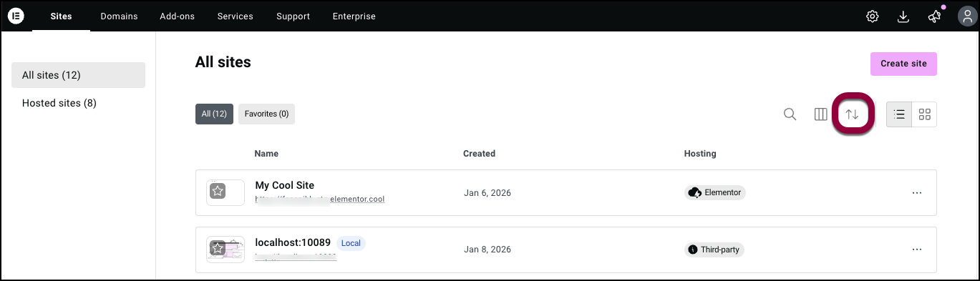Open the announcements megaphone icon
This screenshot has width=980, height=281.
[x=934, y=16]
